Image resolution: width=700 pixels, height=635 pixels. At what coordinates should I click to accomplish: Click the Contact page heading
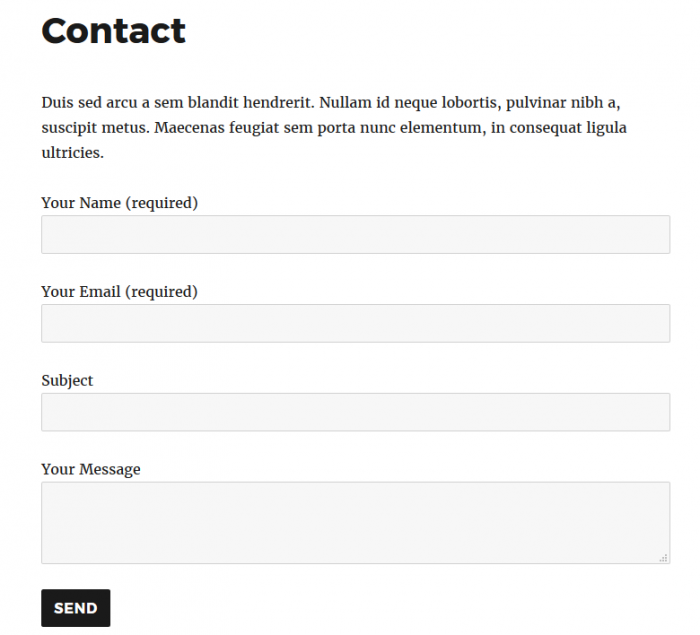[x=113, y=31]
